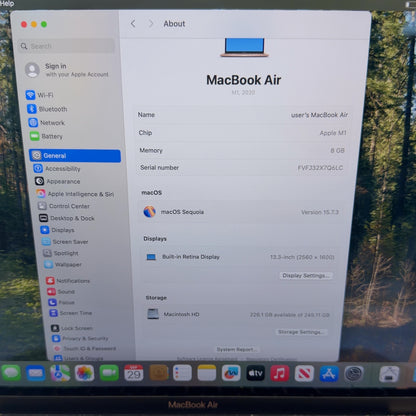416x416 pixels.
Task: Sign in with your Apple Account
Action: [x=67, y=70]
